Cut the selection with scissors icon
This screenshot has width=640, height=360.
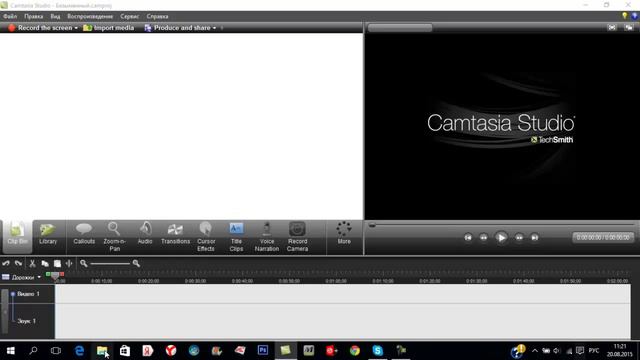click(32, 264)
